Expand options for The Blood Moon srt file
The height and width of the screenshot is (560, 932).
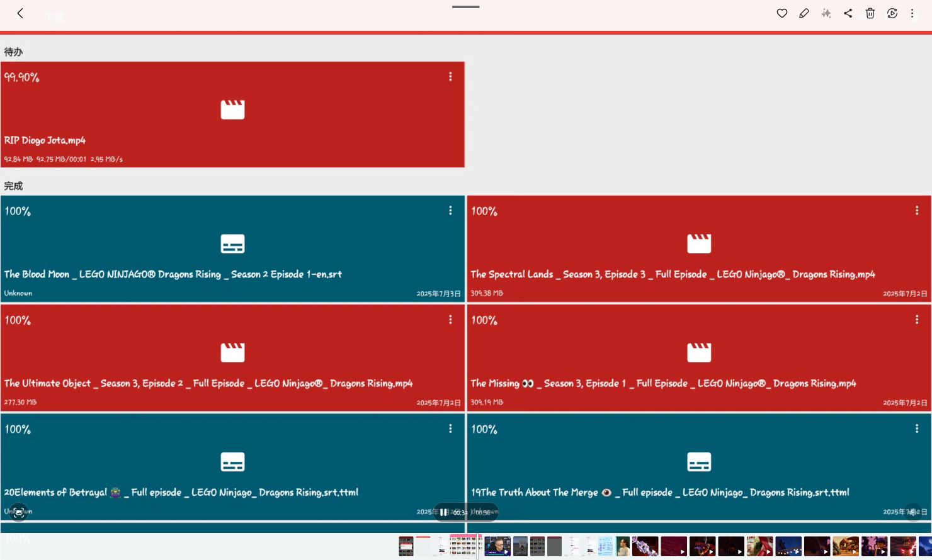[x=450, y=211]
